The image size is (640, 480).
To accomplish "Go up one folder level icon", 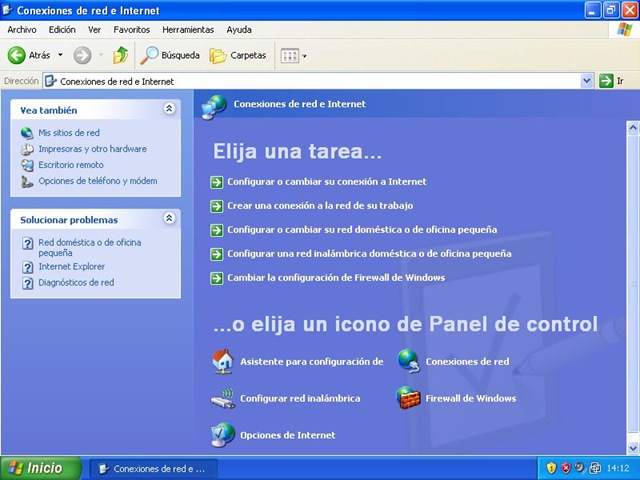I will click(120, 55).
